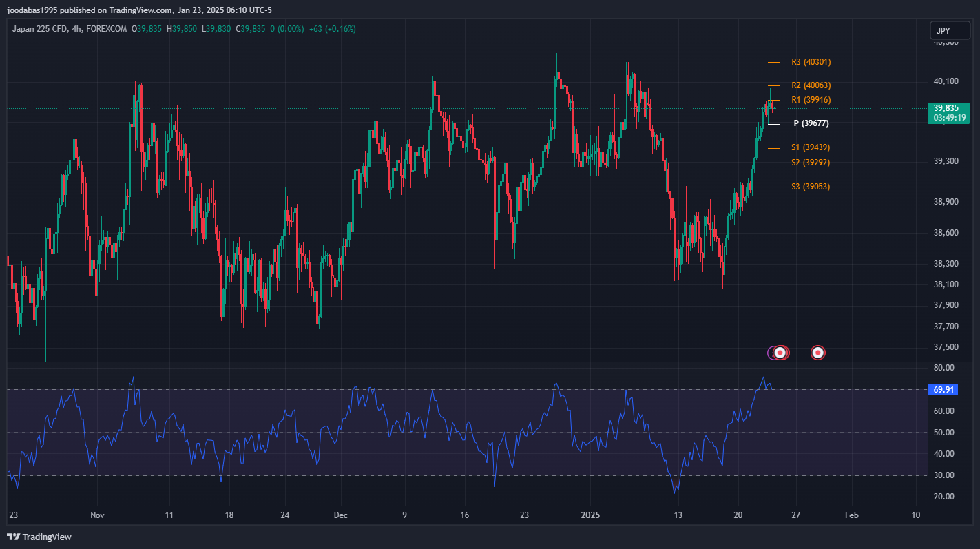Click the 80.00 RSI axis label

point(943,369)
